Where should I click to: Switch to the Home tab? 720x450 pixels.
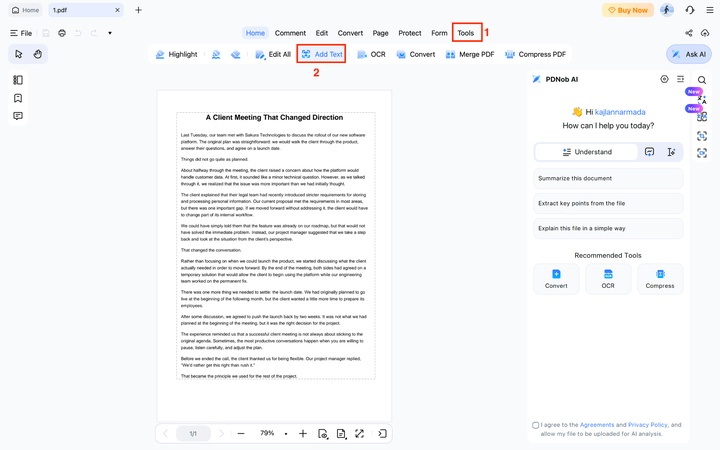(x=255, y=33)
